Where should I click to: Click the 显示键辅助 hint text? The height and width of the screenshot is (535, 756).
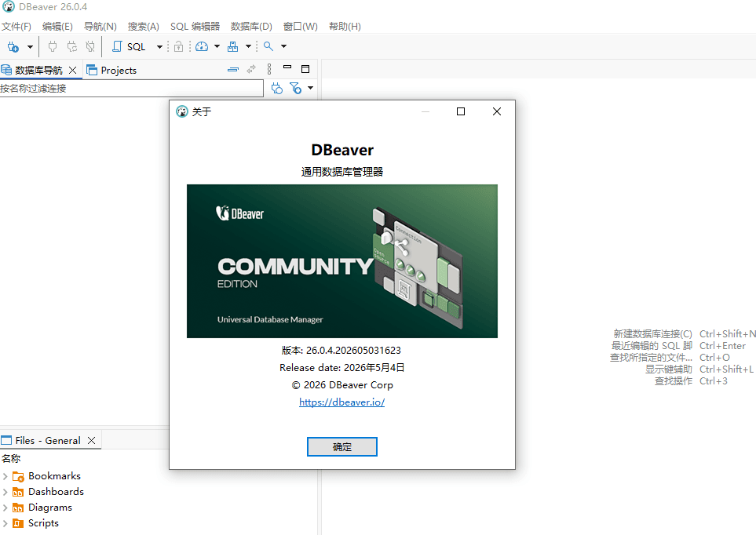click(x=669, y=369)
